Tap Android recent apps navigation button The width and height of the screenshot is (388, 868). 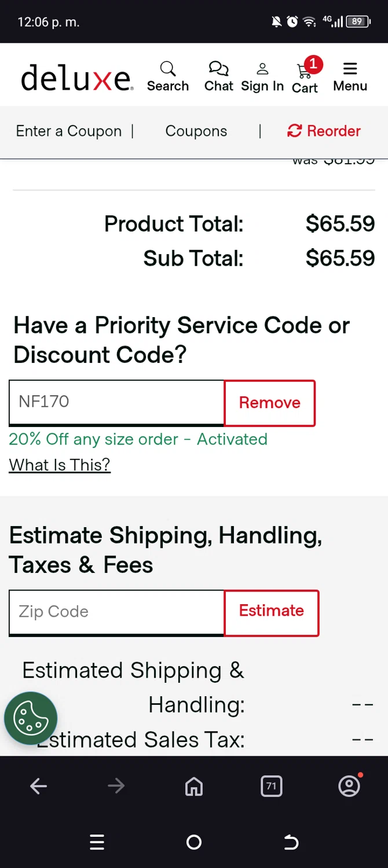97,843
